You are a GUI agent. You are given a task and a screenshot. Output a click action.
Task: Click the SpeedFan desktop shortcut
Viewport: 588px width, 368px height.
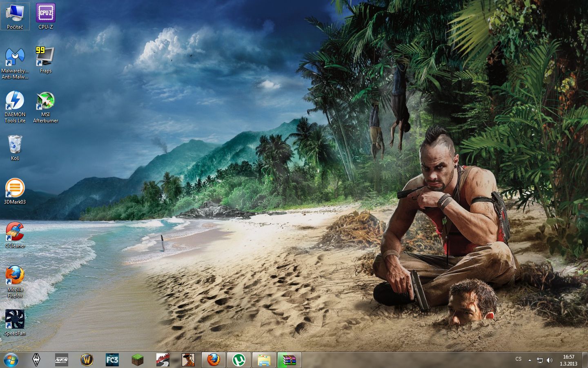15,323
